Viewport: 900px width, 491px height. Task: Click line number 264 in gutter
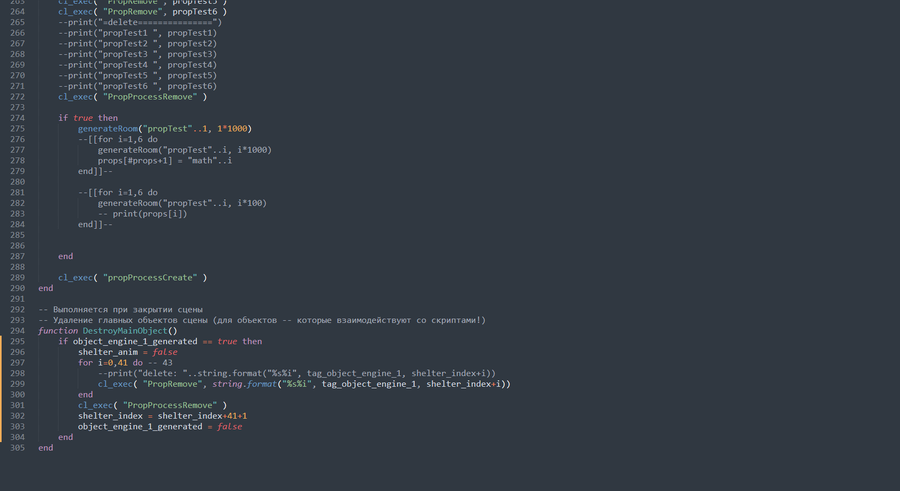pos(17,11)
